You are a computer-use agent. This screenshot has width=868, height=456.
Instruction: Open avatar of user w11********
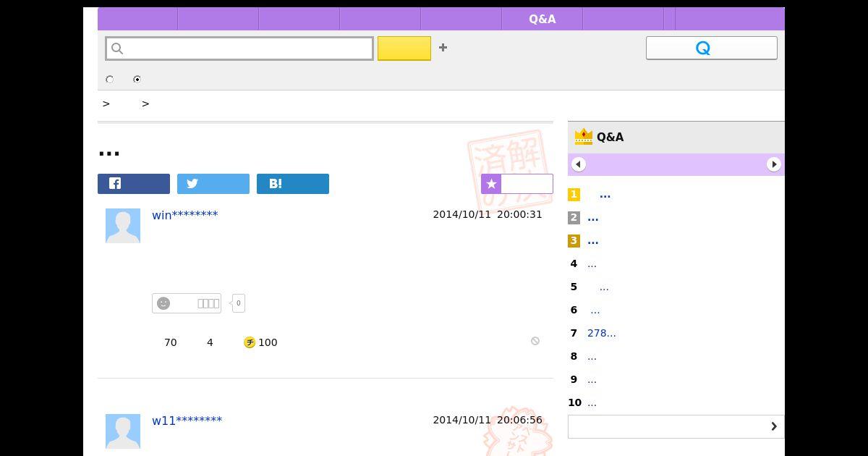(x=123, y=431)
